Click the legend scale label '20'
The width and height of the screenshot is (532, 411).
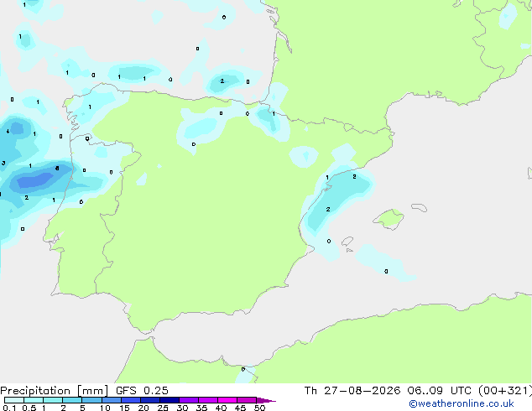tap(143, 408)
